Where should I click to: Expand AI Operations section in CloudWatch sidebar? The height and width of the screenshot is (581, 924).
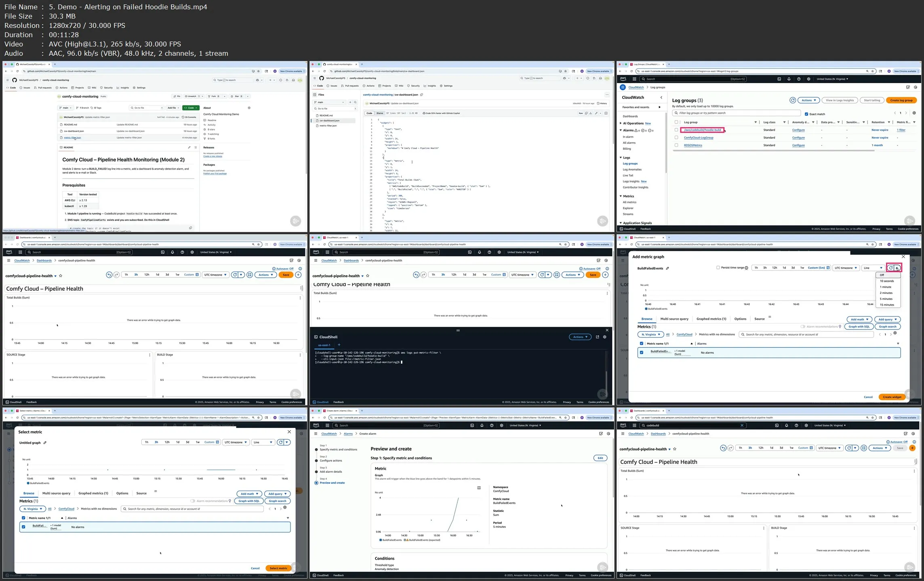621,124
